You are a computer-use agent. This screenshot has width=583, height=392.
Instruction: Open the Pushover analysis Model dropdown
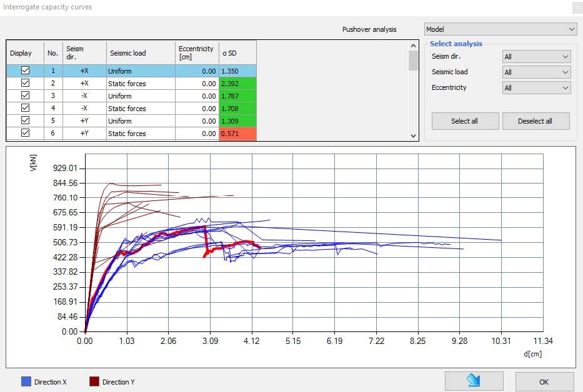501,29
